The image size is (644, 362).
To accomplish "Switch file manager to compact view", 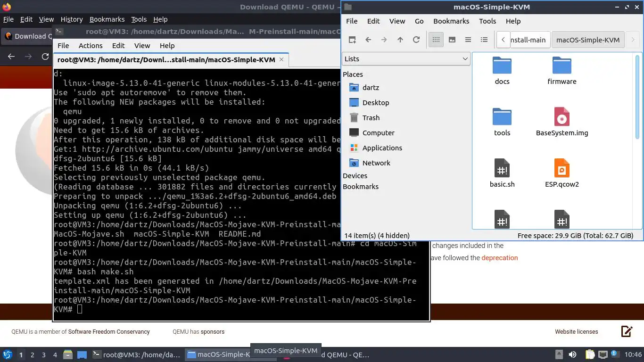I will coord(468,40).
